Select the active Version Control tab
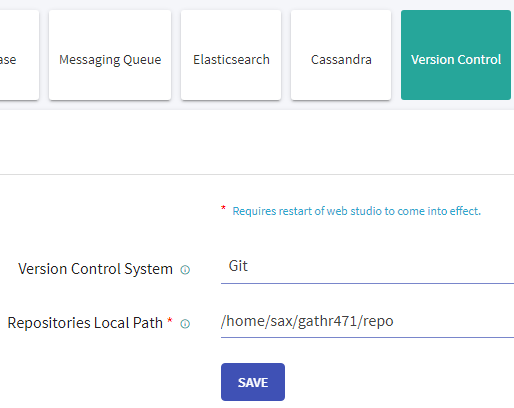 [x=456, y=55]
